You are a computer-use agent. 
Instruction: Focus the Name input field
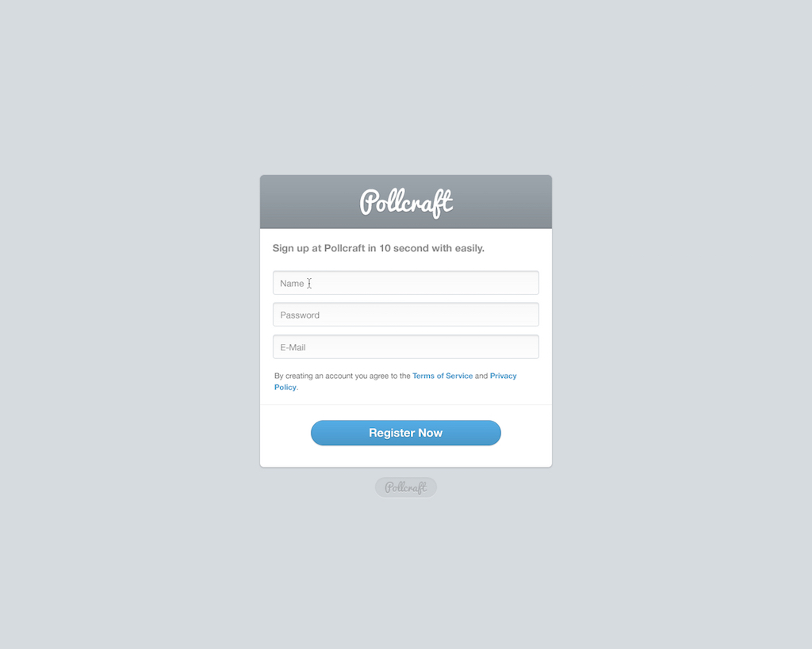(406, 283)
